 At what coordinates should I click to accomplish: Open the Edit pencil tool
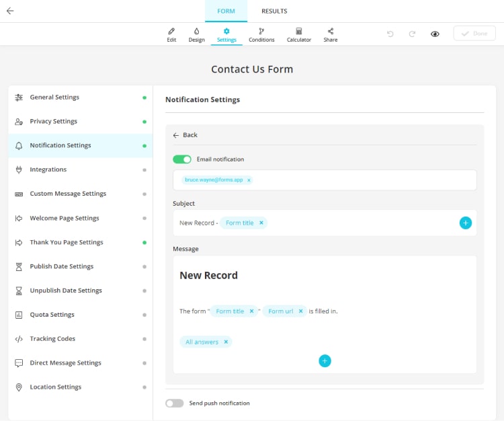pos(171,35)
